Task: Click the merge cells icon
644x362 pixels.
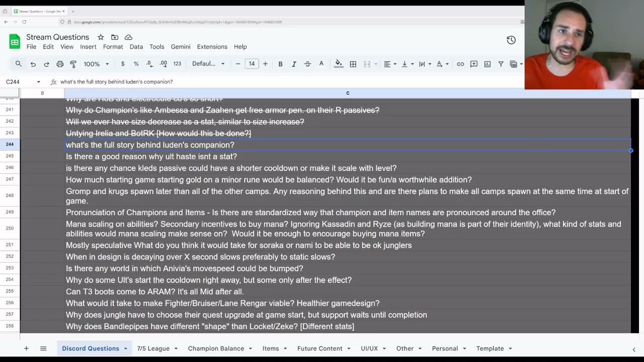Action: click(367, 64)
